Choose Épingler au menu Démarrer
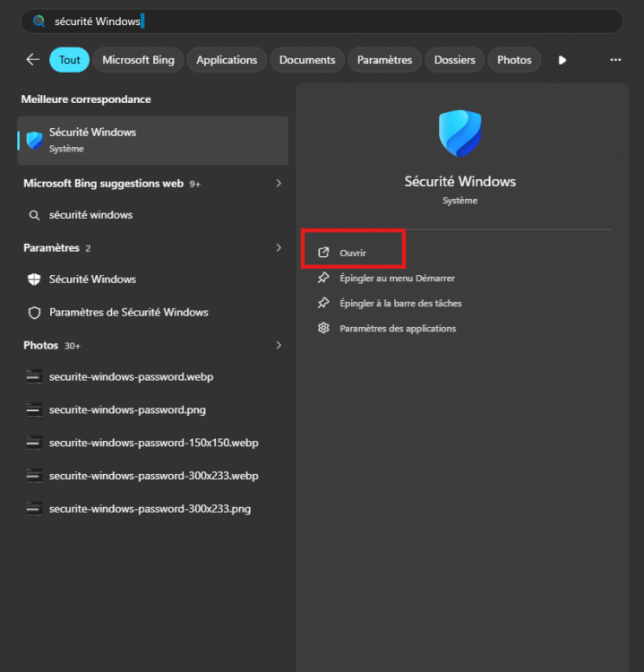The width and height of the screenshot is (644, 672). pyautogui.click(x=397, y=278)
